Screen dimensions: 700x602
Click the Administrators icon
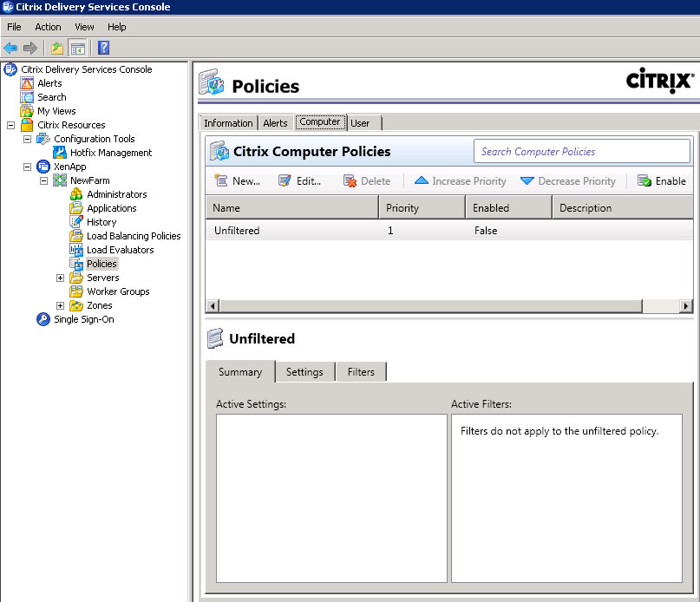pos(76,194)
